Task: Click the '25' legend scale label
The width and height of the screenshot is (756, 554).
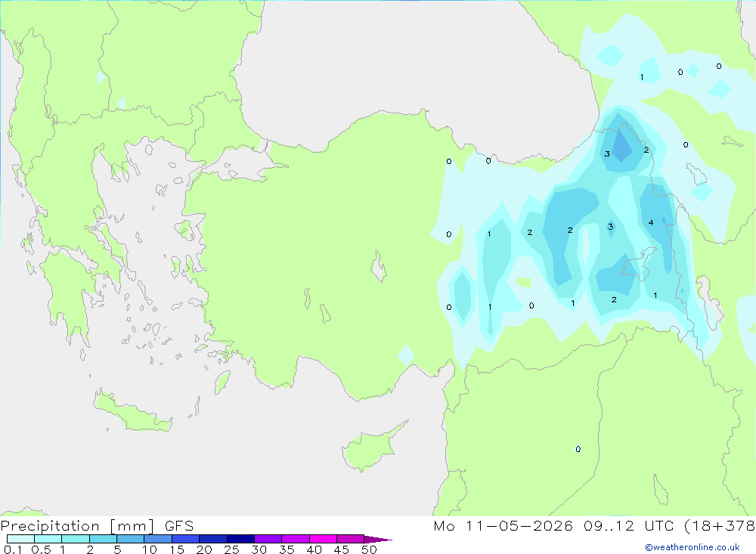Action: [231, 549]
